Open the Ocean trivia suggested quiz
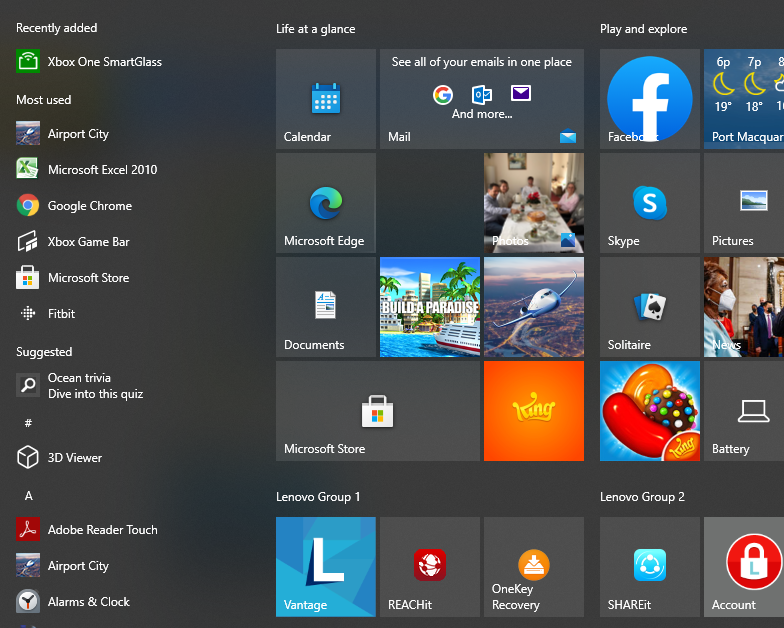 click(80, 386)
